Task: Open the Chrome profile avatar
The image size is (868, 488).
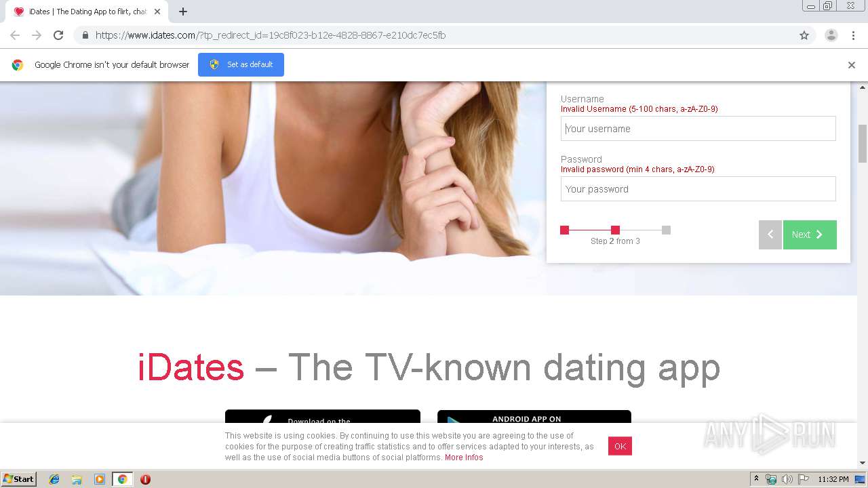Action: (831, 35)
